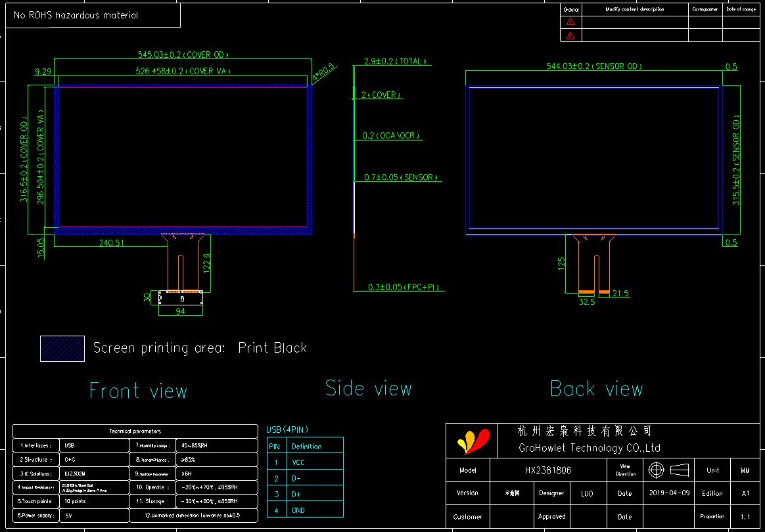Click the 'LUO' designer name cell
Viewport: 765px width, 532px height.
tap(587, 493)
